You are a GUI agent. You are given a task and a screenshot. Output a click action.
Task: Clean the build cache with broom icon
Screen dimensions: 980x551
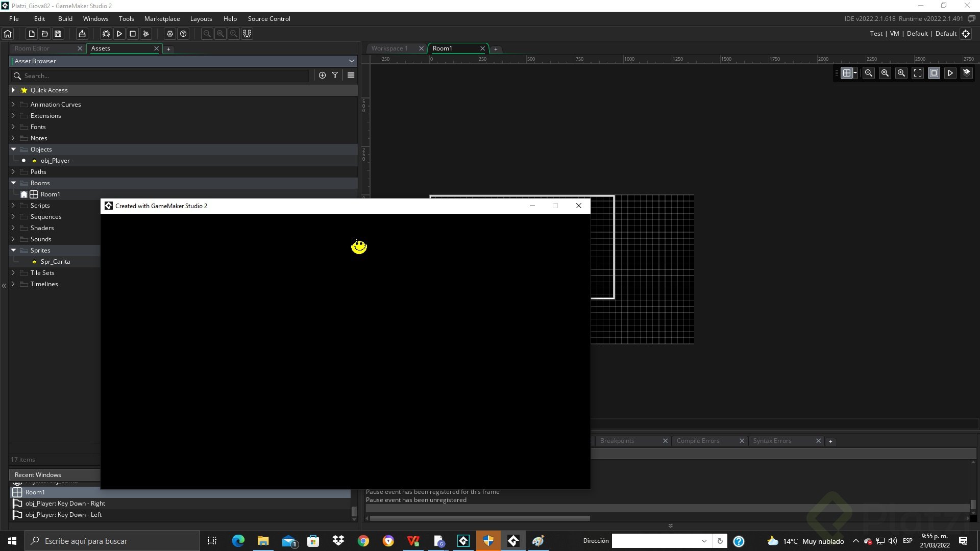click(146, 34)
